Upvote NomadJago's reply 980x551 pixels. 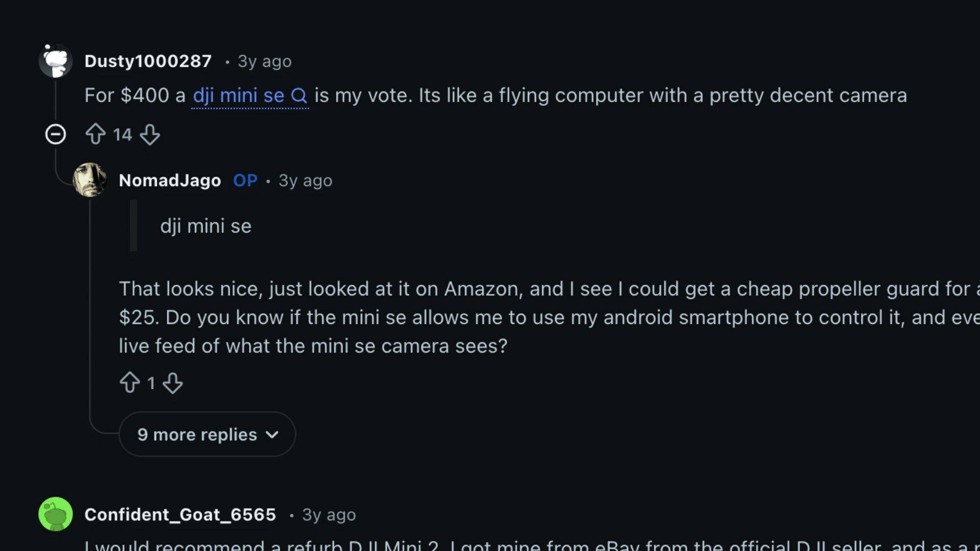pyautogui.click(x=130, y=383)
